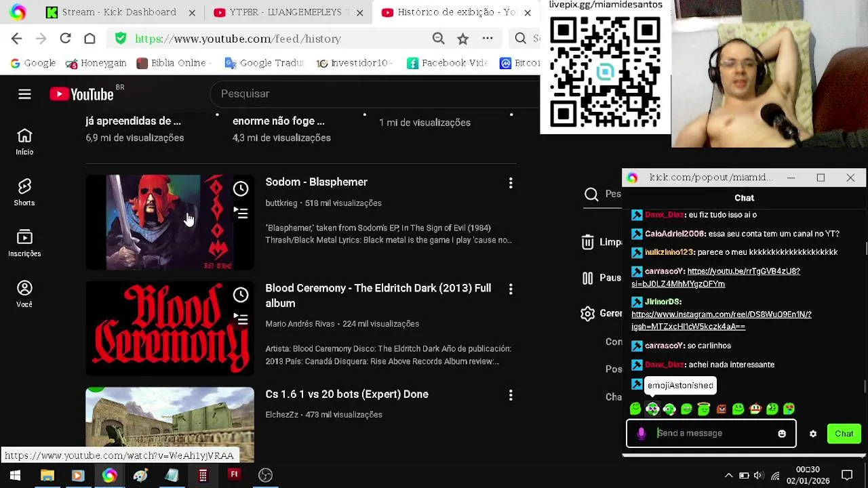
Task: Open Shorts in YouTube sidebar
Action: pos(24,192)
